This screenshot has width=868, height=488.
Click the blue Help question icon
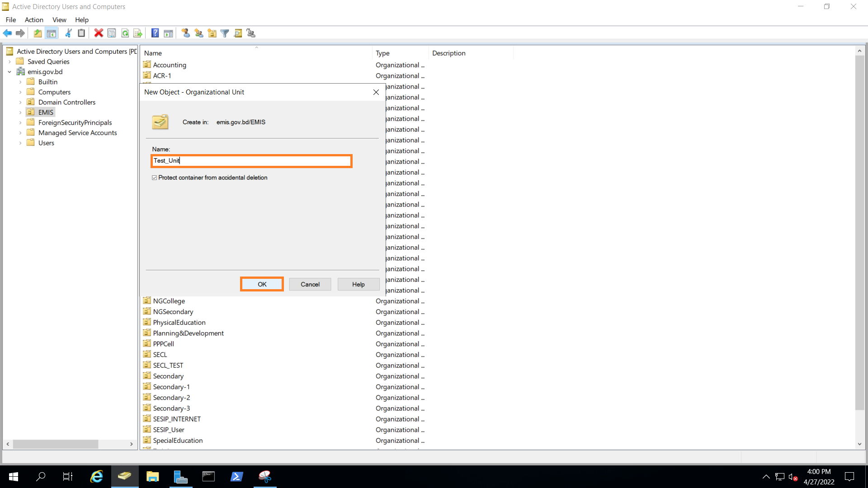[x=155, y=33]
